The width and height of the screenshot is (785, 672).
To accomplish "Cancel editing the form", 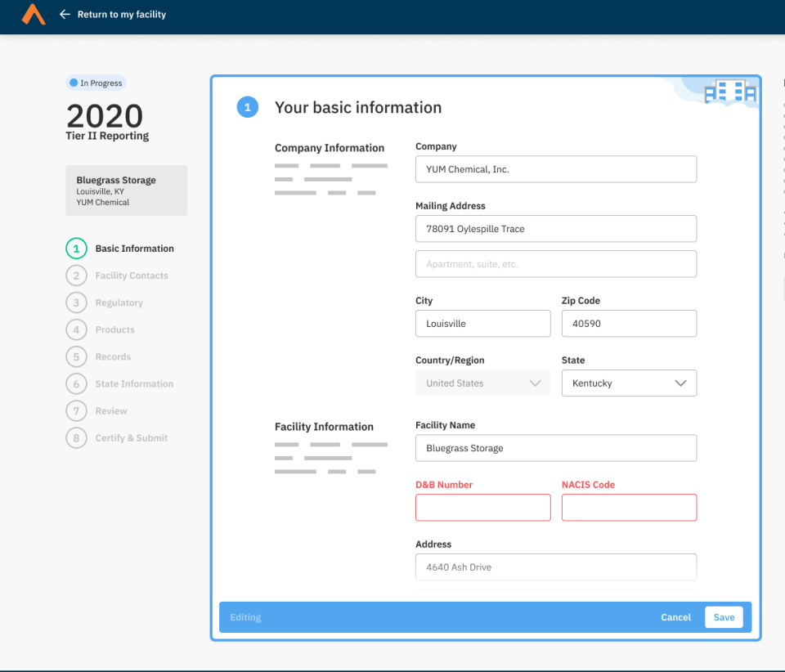I will pyautogui.click(x=675, y=617).
